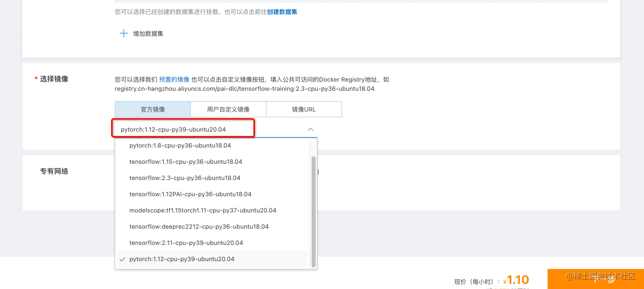The width and height of the screenshot is (644, 289).
Task: Click the 1.10 hourly price value
Action: (x=518, y=280)
